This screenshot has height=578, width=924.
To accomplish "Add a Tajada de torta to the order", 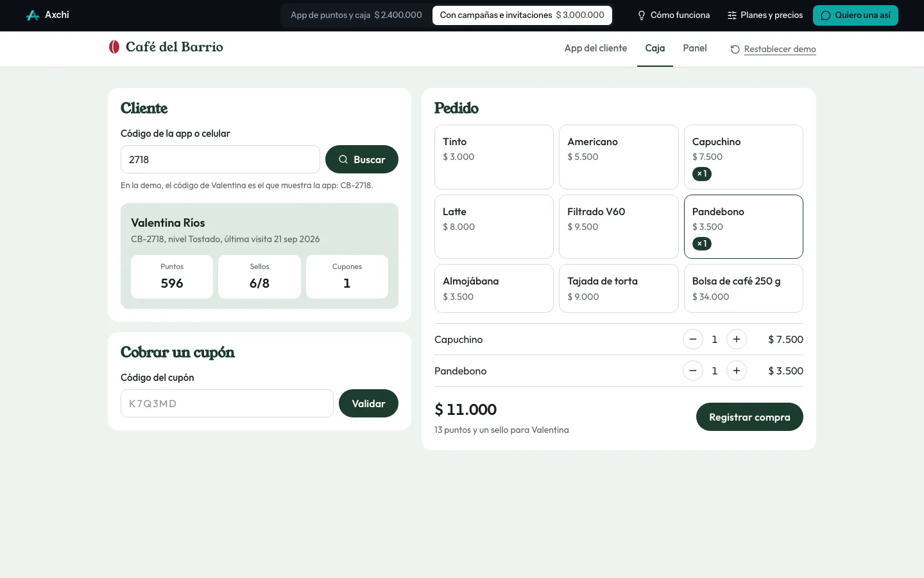I will point(619,288).
